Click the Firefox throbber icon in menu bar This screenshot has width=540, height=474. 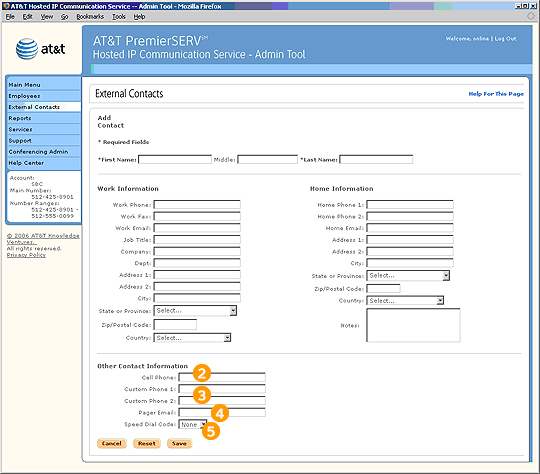click(x=531, y=16)
